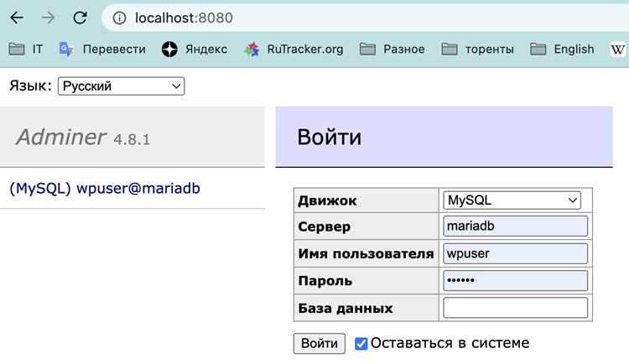
Task: Reload the page with the refresh icon
Action: pos(80,18)
